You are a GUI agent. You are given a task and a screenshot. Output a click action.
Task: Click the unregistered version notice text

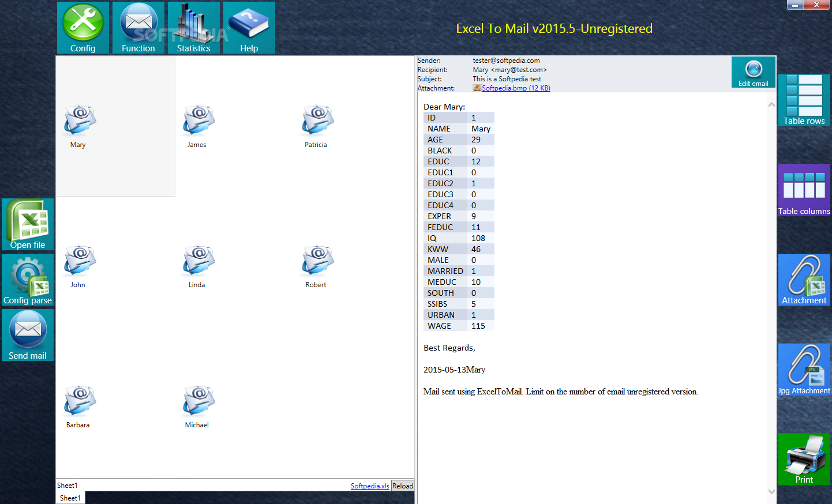coord(561,392)
